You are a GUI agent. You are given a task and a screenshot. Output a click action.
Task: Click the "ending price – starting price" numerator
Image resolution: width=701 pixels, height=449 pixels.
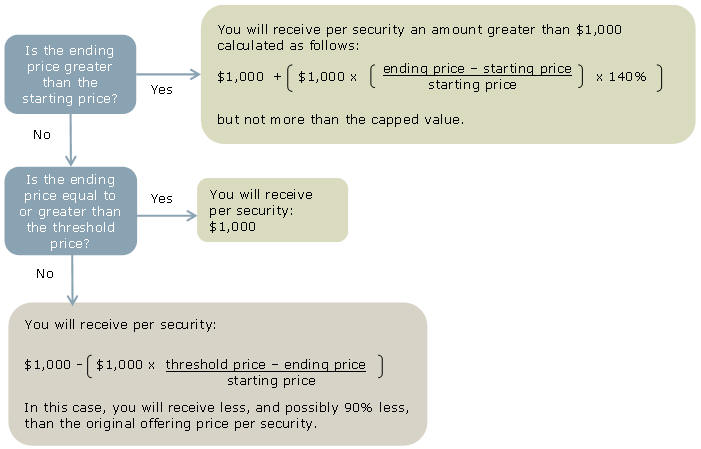(477, 69)
